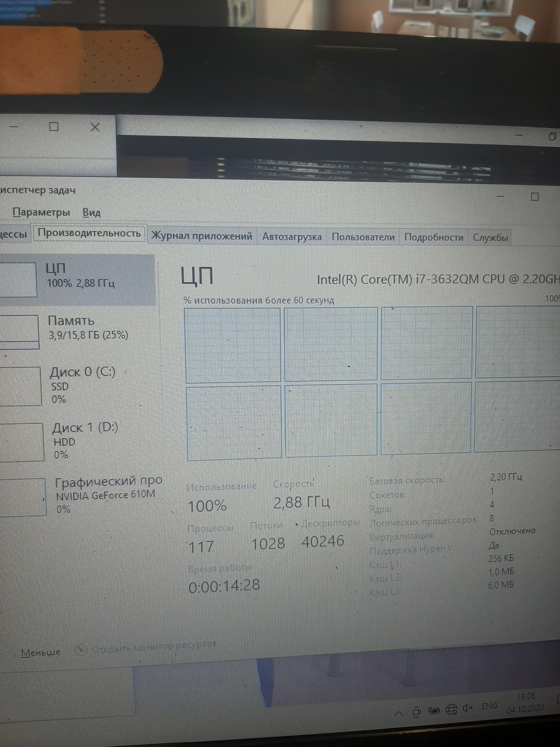Click the Кэш L3 value 6,0 МБ
This screenshot has width=560, height=747.
pos(501,585)
